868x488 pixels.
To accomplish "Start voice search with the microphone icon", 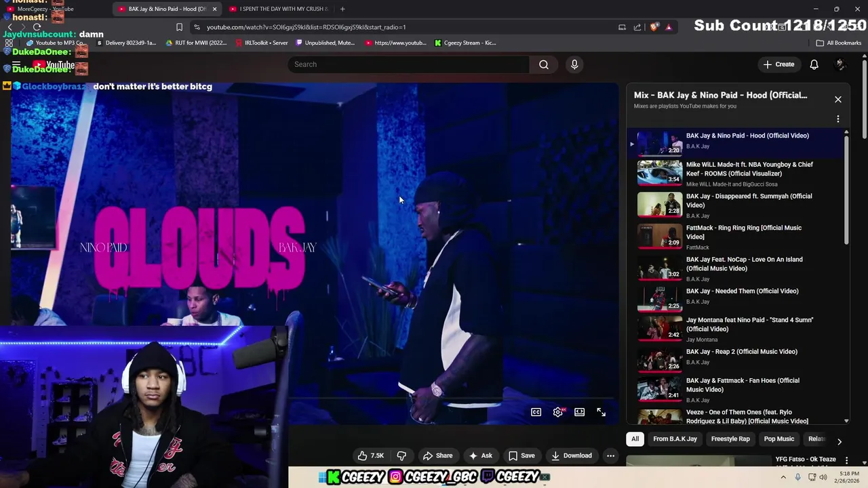I will 574,64.
